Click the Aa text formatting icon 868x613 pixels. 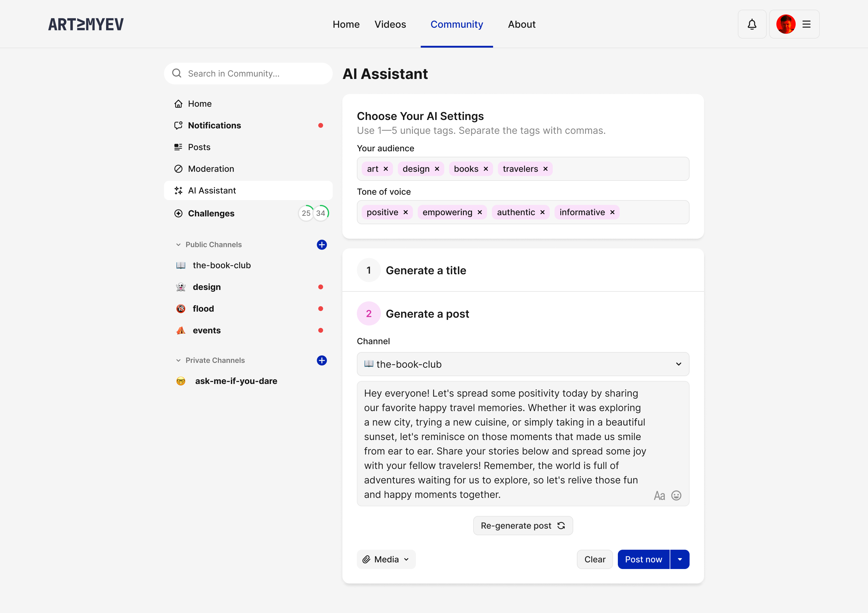click(659, 495)
